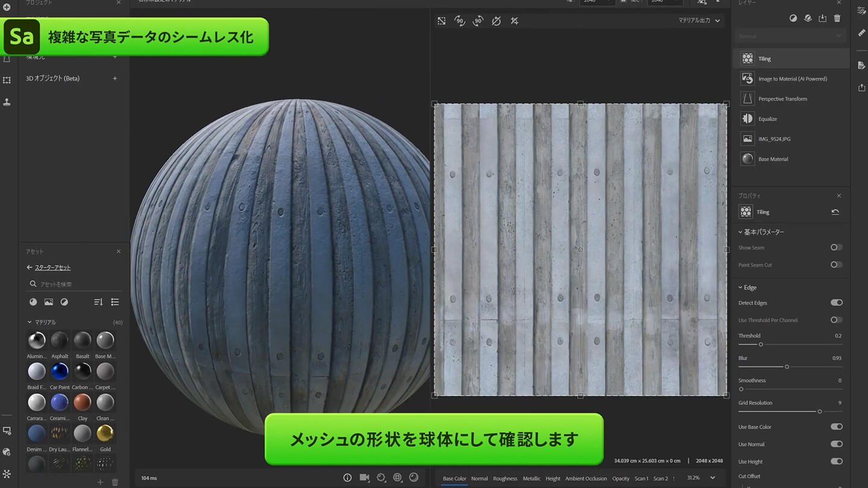868x488 pixels.
Task: Toggle the Show Seam switch
Action: point(836,248)
